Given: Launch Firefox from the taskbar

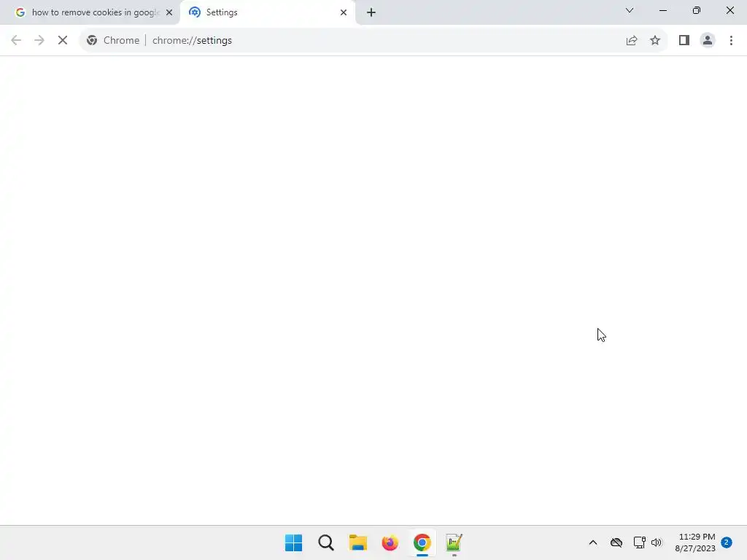Looking at the screenshot, I should [390, 542].
